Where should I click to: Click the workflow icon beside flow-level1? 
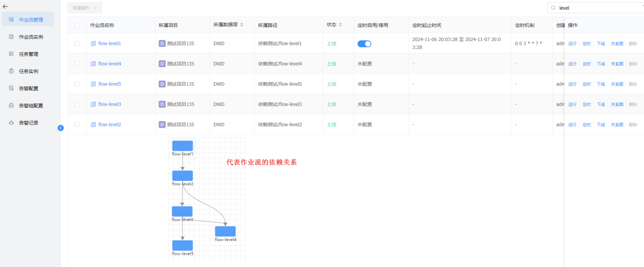point(93,44)
